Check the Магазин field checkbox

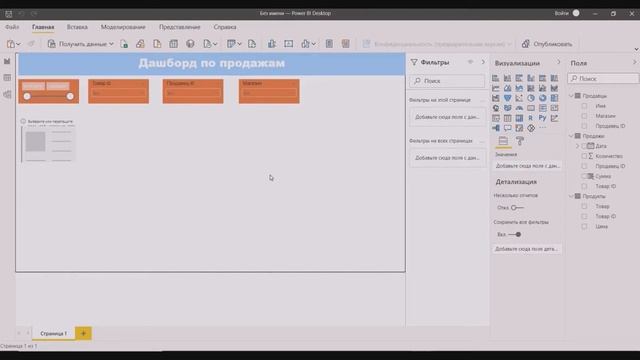[x=584, y=116]
